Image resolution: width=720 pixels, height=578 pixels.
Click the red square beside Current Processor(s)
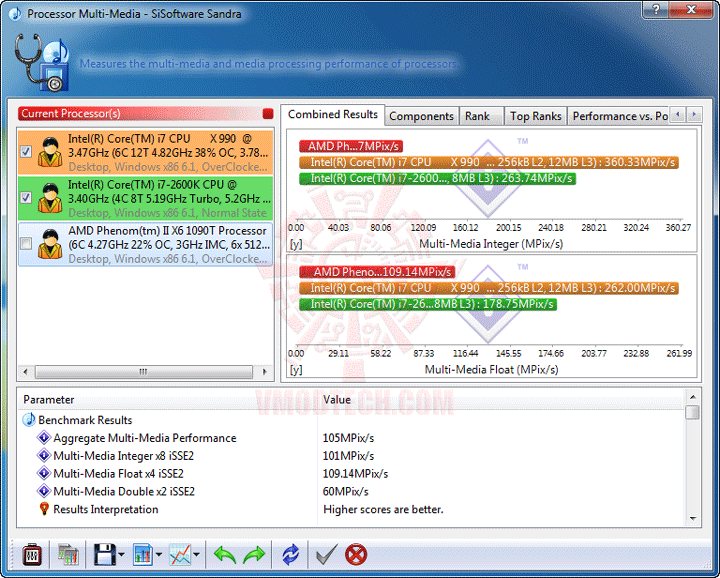pyautogui.click(x=268, y=113)
